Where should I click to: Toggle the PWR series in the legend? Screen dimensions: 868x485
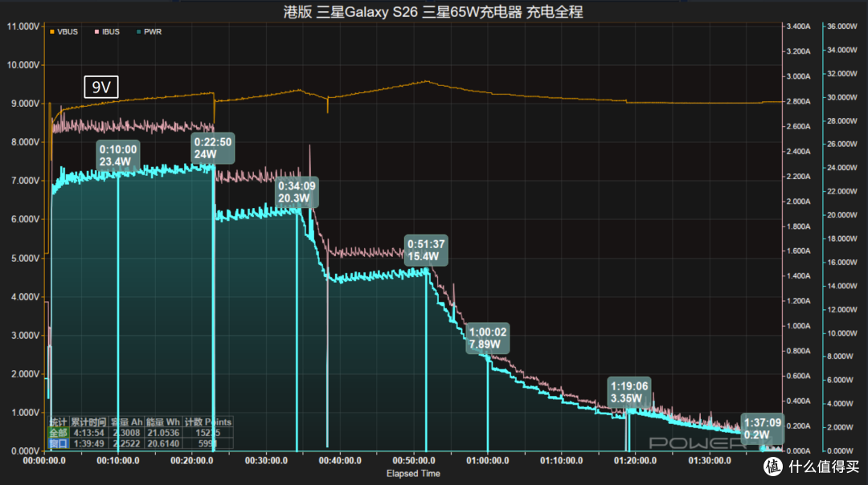pyautogui.click(x=149, y=32)
